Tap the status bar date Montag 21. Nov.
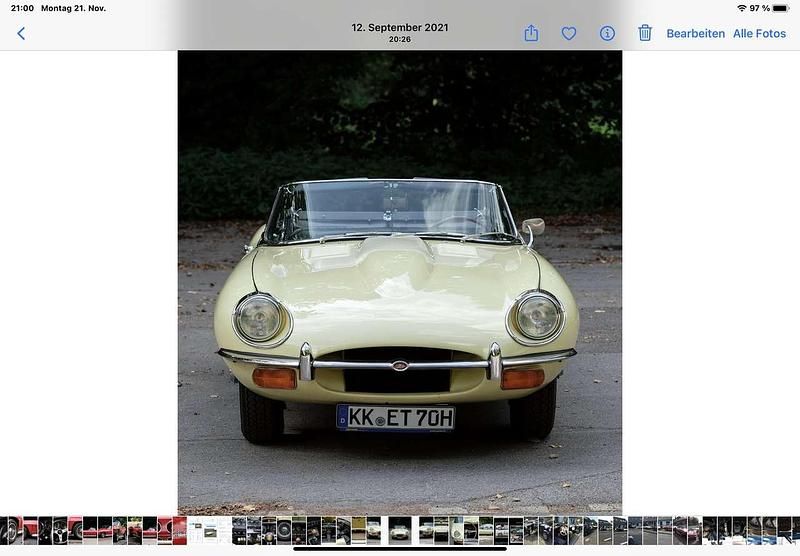The width and height of the screenshot is (800, 556). (x=73, y=8)
